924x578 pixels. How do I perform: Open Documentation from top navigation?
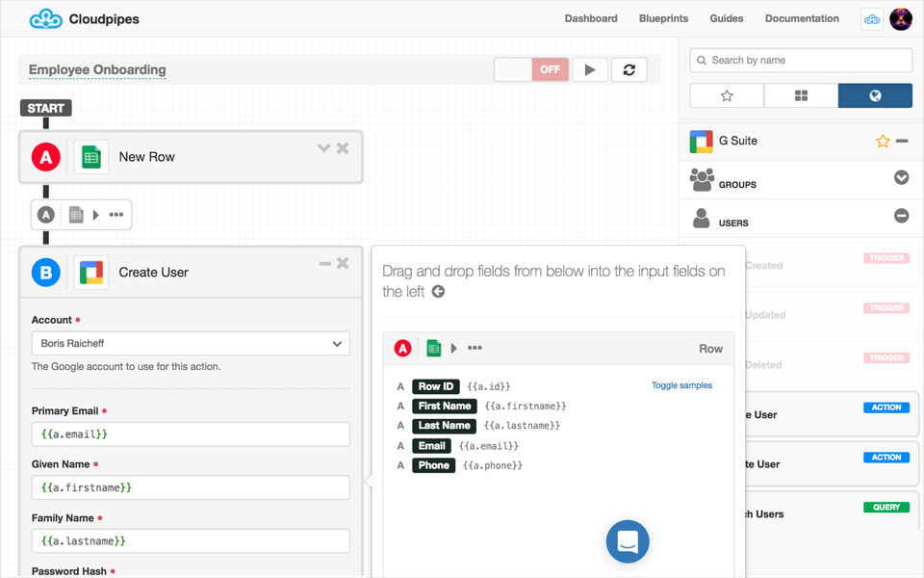802,18
